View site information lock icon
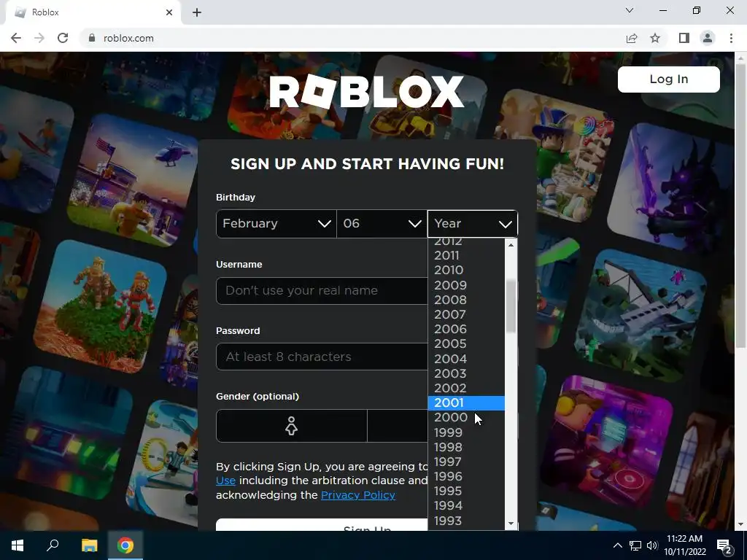Viewport: 747px width, 560px height. 92,38
